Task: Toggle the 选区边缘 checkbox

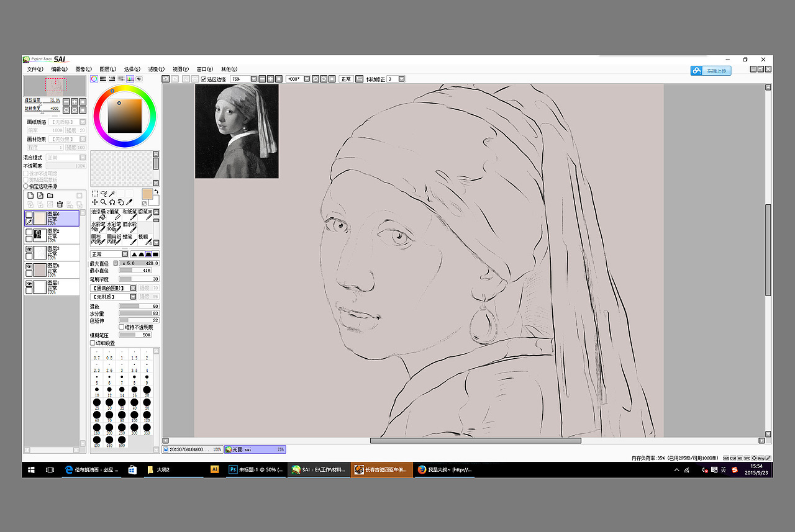Action: [x=203, y=79]
